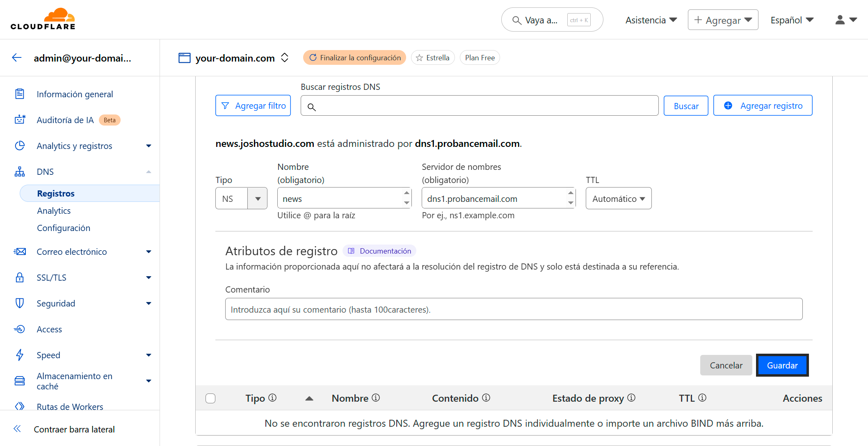Screen dimensions: 868x446
Task: Click Finalizar la configuración badge
Action: tap(354, 57)
